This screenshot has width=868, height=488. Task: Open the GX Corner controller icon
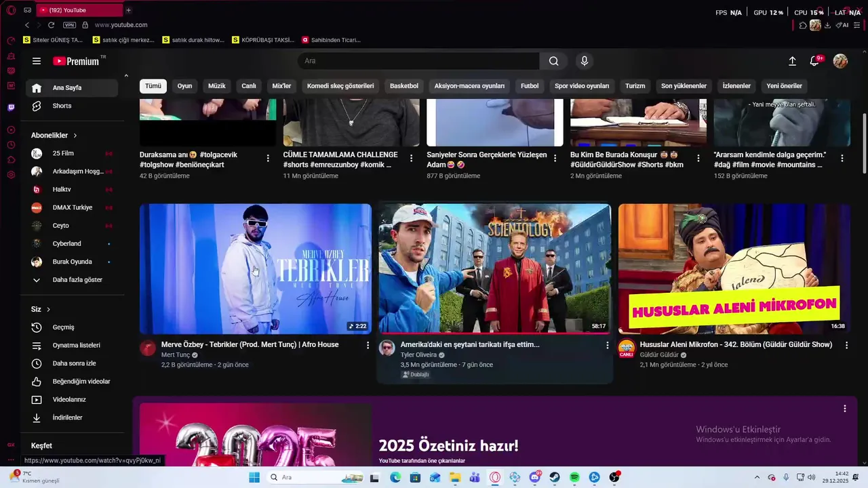[x=27, y=10]
